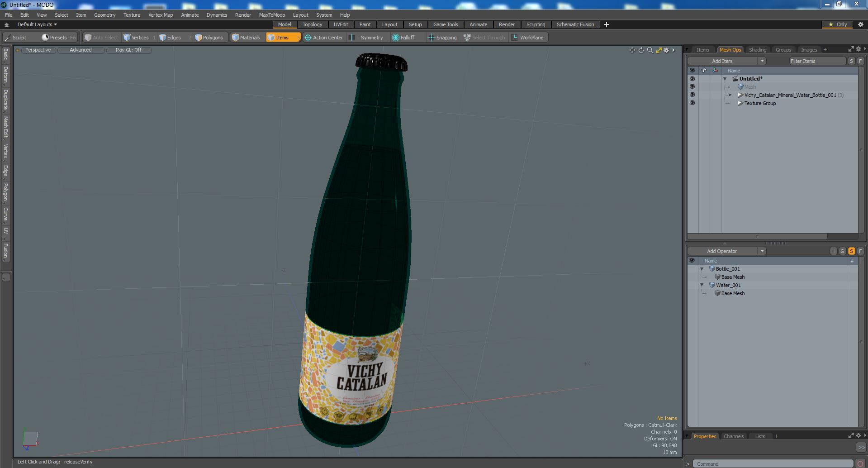Switch to the Schematic Fusion layout tab
868x468 pixels.
point(575,24)
